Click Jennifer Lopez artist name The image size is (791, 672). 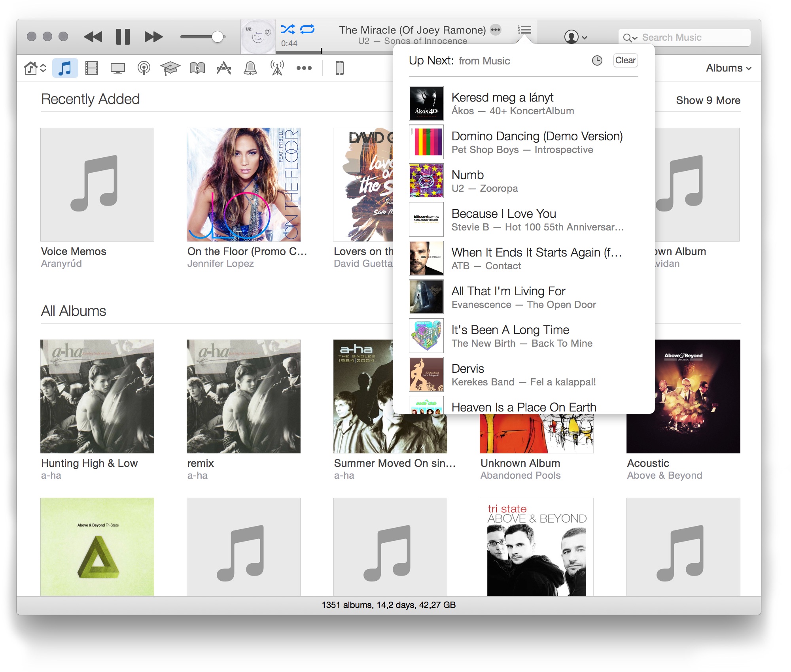pos(220,263)
